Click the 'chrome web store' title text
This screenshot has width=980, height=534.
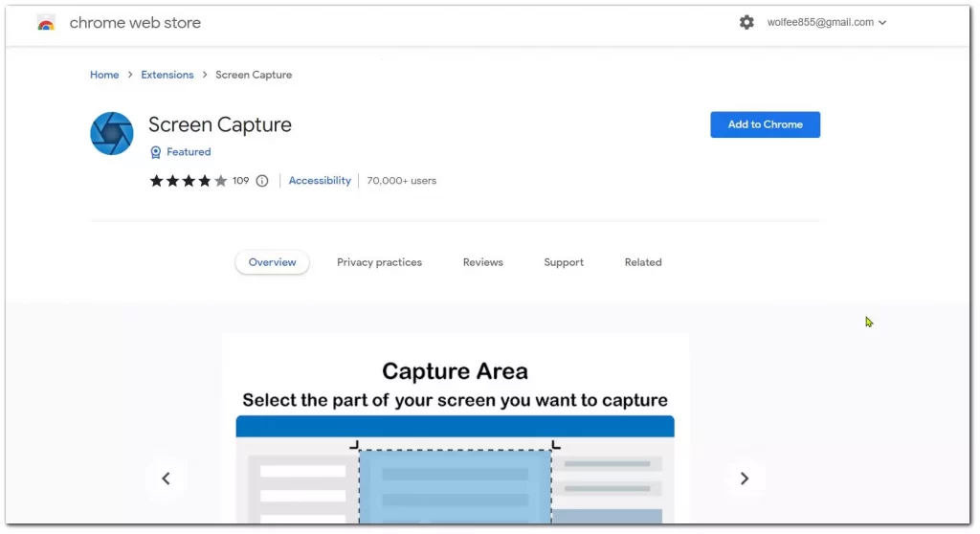135,23
